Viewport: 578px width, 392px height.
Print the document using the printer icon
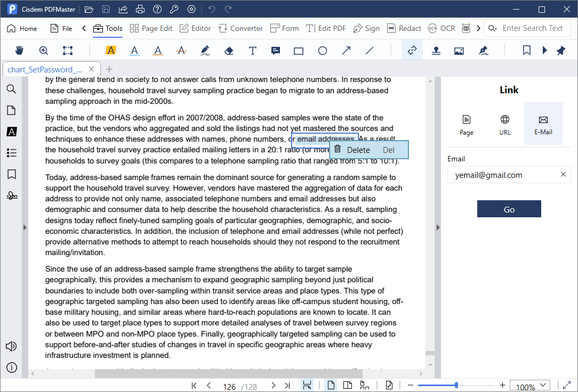pos(140,9)
